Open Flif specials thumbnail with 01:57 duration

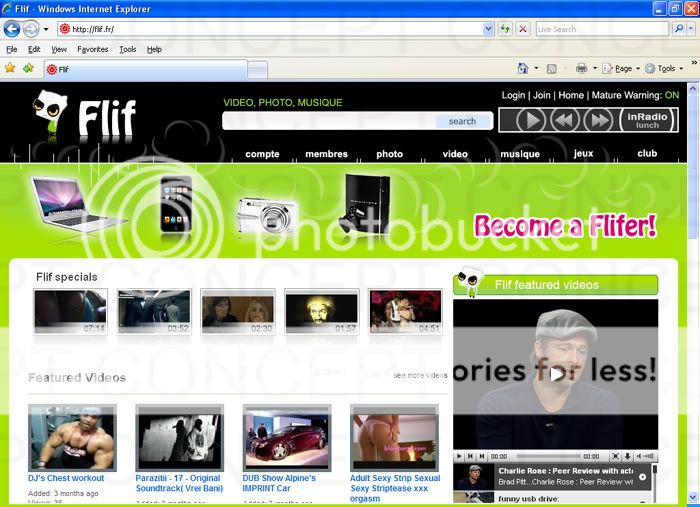321,312
